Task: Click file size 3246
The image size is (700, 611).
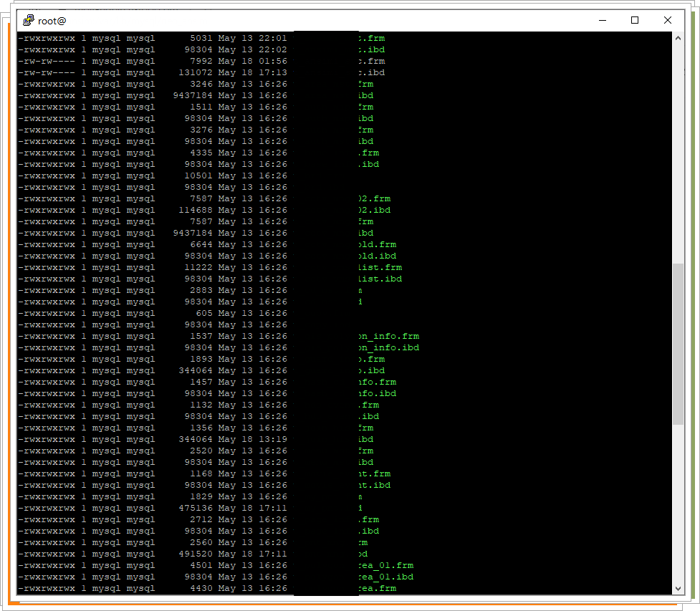Action: pos(201,85)
